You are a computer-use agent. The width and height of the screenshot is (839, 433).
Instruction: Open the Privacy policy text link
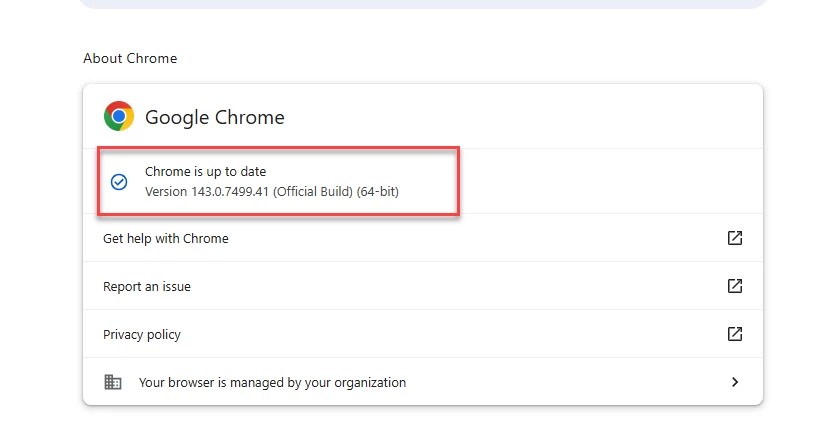click(142, 335)
